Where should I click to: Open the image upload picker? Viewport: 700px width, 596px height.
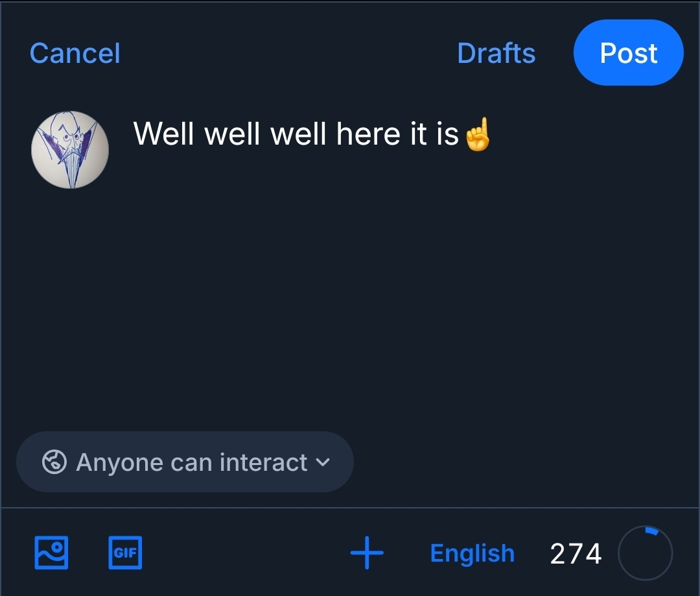pyautogui.click(x=51, y=553)
